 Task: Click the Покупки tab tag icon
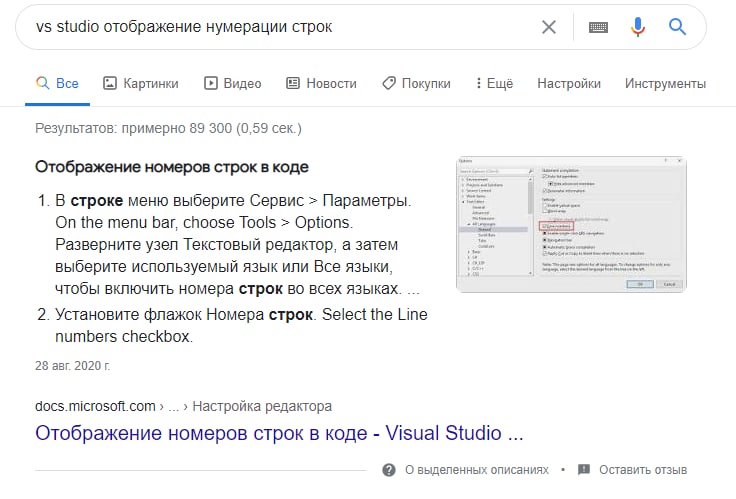(x=389, y=84)
